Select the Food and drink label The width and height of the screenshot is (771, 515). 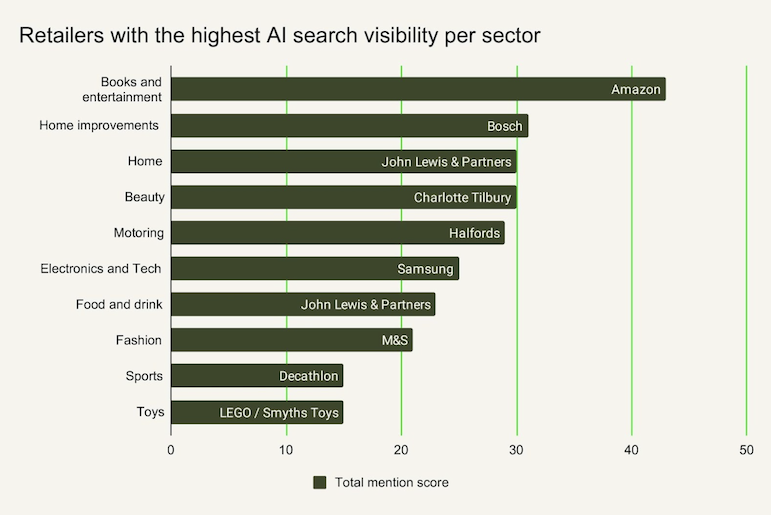click(119, 304)
